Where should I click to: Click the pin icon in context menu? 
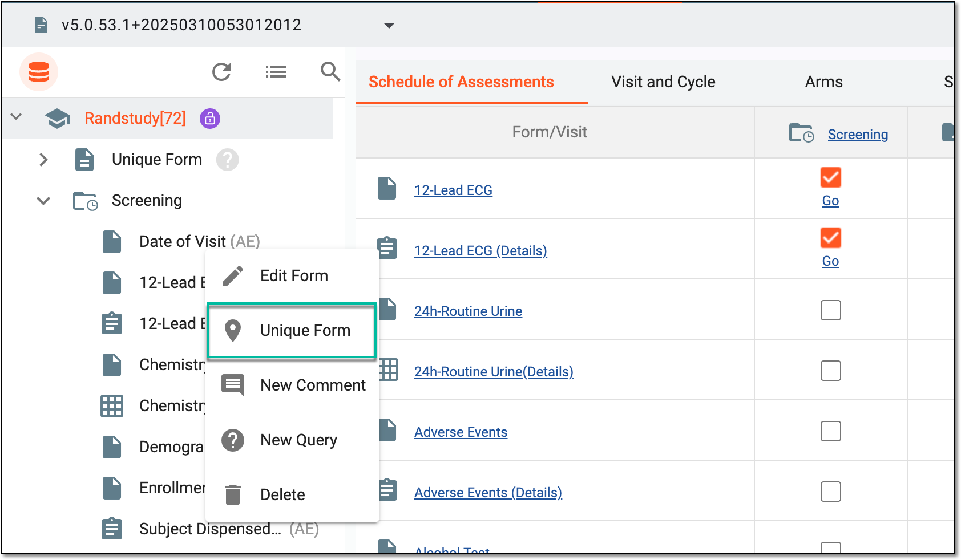coord(233,331)
